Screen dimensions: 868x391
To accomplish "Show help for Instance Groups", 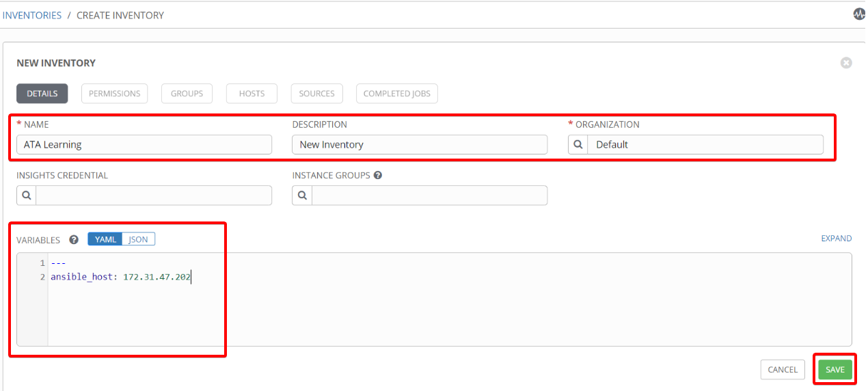I will click(x=378, y=175).
